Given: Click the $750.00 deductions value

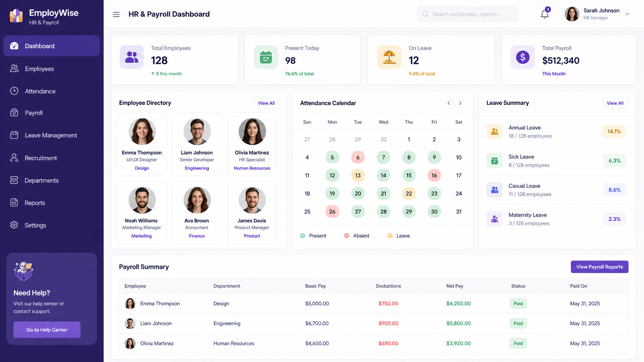Looking at the screenshot, I should click(x=388, y=304).
